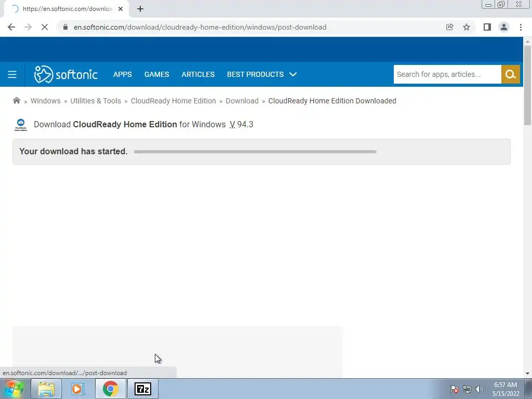Click the scrollbar down arrow
532x399 pixels.
click(527, 374)
